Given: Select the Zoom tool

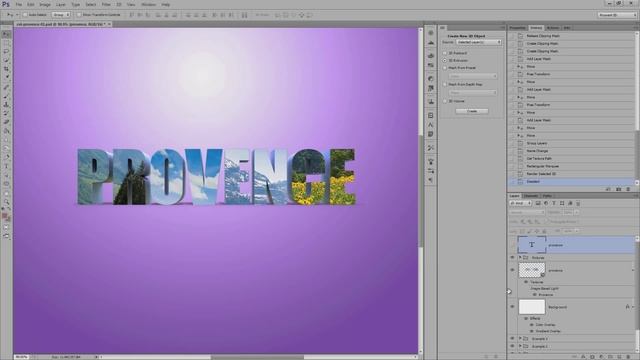Looking at the screenshot, I should [x=6, y=202].
